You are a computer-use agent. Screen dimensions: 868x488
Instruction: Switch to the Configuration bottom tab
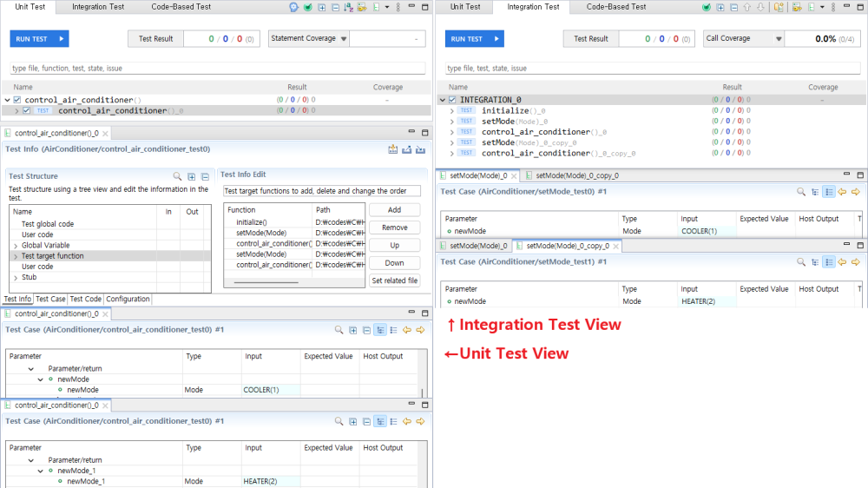pyautogui.click(x=128, y=299)
